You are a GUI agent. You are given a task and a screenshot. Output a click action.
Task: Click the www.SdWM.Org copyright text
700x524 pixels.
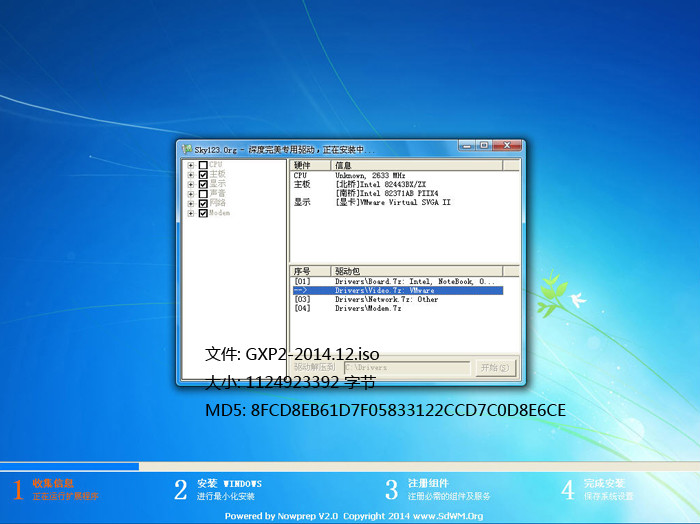click(x=448, y=516)
